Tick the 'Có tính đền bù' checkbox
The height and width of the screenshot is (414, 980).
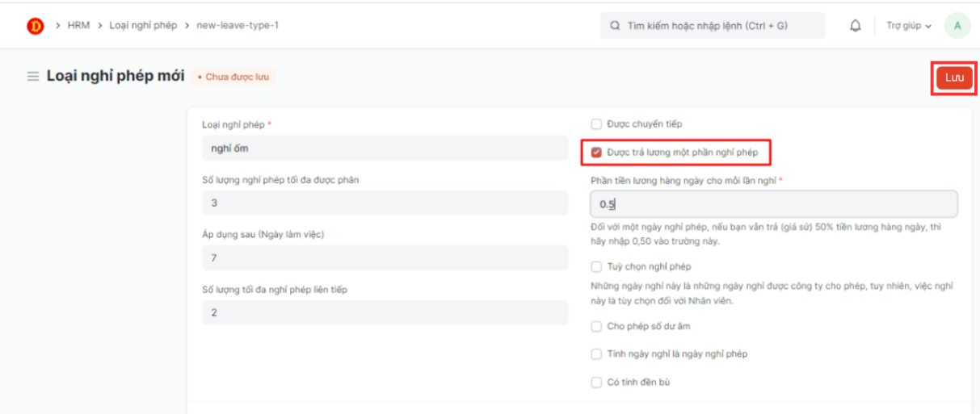[596, 382]
